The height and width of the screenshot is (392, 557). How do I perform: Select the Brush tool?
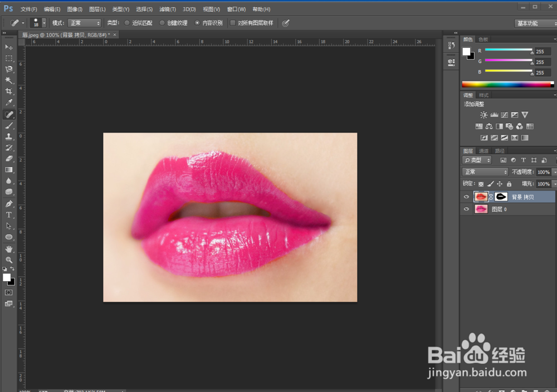[9, 126]
